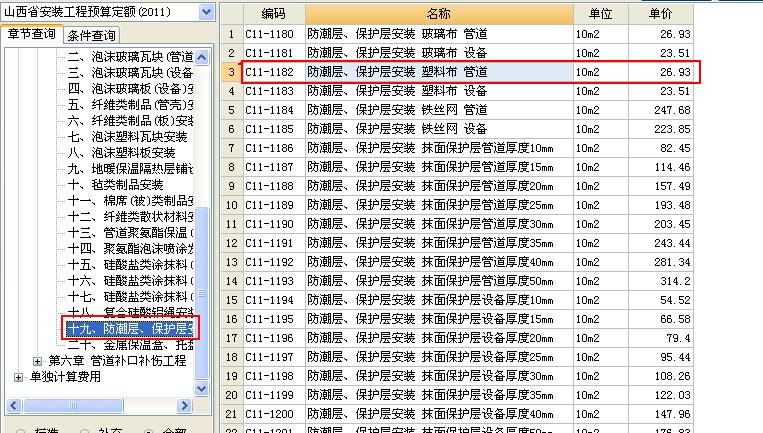
Task: Click the tree vertical scrollbar down arrow
Action: 201,388
